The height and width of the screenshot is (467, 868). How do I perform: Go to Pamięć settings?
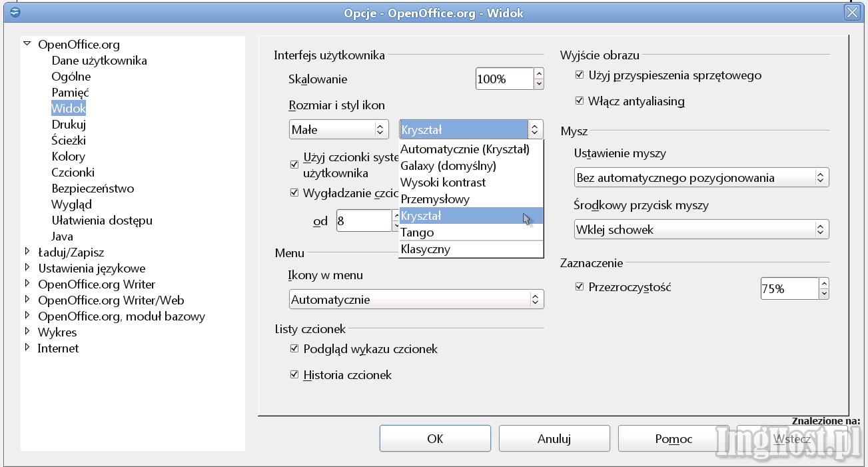70,93
